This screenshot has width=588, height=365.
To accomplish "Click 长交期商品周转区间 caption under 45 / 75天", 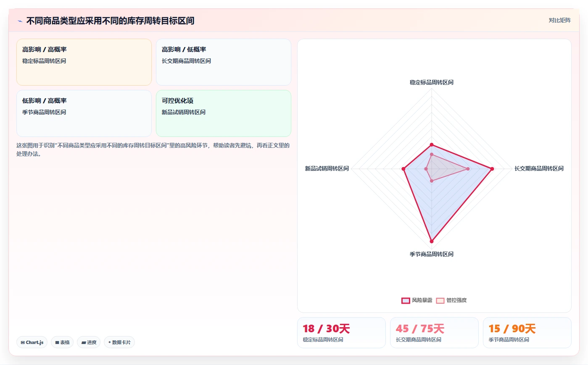I will (418, 340).
